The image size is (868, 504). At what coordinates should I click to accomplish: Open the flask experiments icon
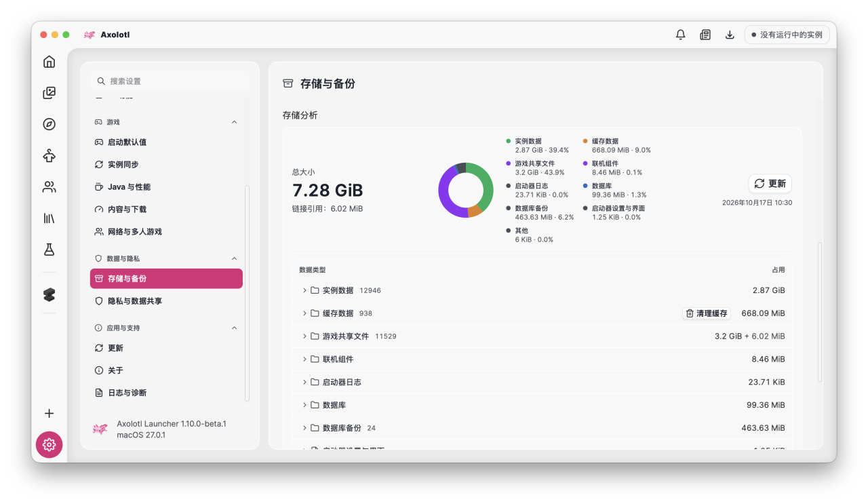click(x=49, y=250)
